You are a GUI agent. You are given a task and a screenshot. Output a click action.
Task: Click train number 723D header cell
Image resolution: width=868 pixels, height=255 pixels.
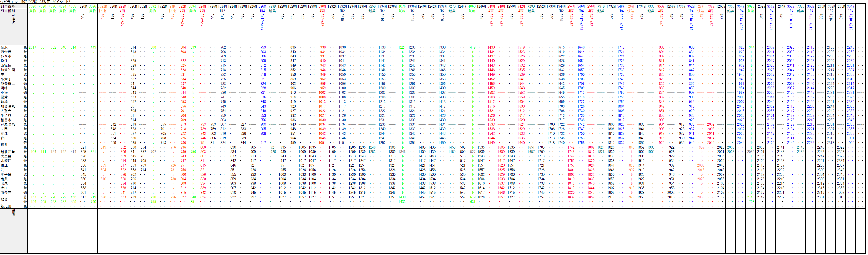pos(272,6)
